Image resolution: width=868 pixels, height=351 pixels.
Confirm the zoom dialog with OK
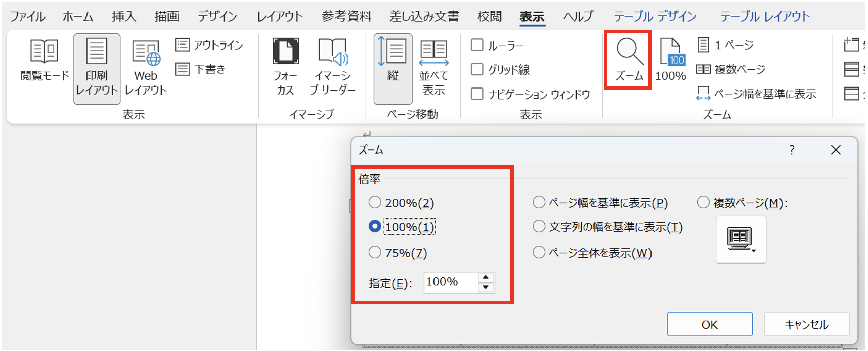tap(709, 324)
